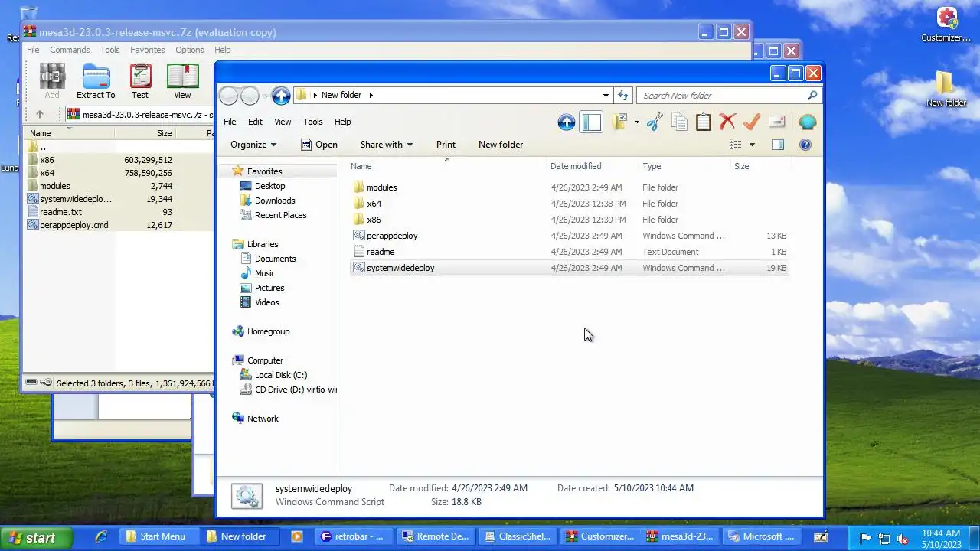Sort by the Name column header
The image size is (980, 551).
(x=447, y=166)
